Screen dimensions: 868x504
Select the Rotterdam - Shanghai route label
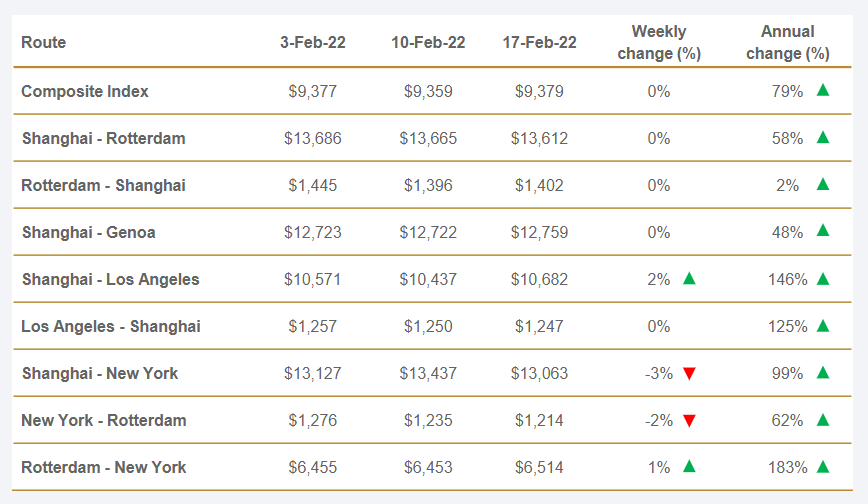coord(104,185)
